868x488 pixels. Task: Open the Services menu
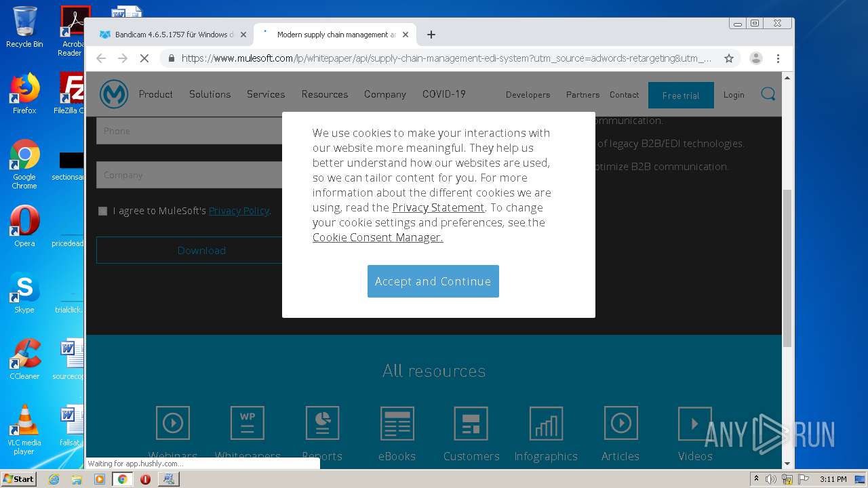(x=266, y=94)
